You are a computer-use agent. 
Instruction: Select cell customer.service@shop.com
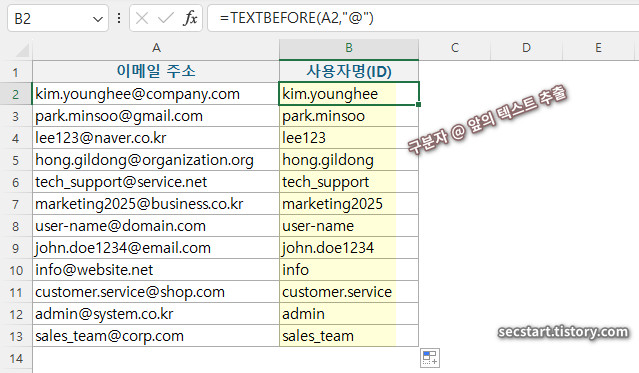pyautogui.click(x=156, y=292)
